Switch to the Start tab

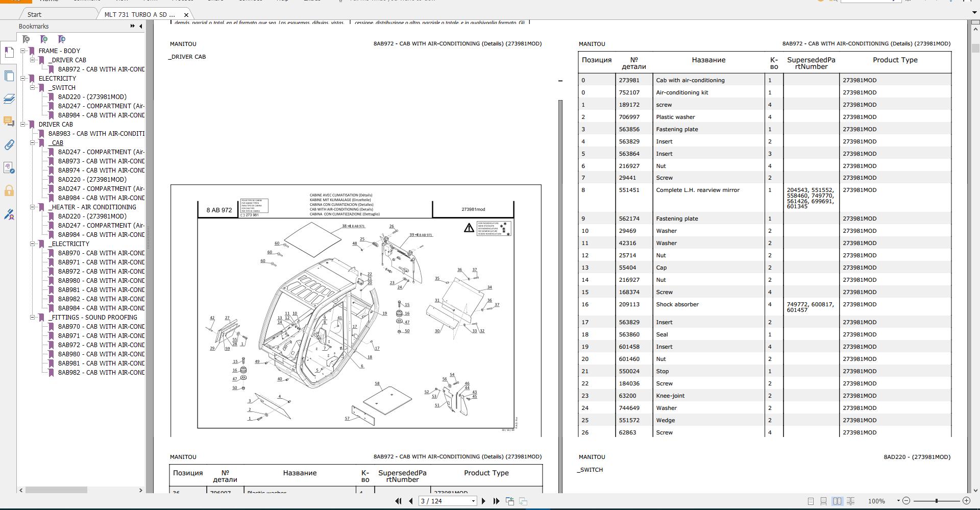[x=34, y=15]
